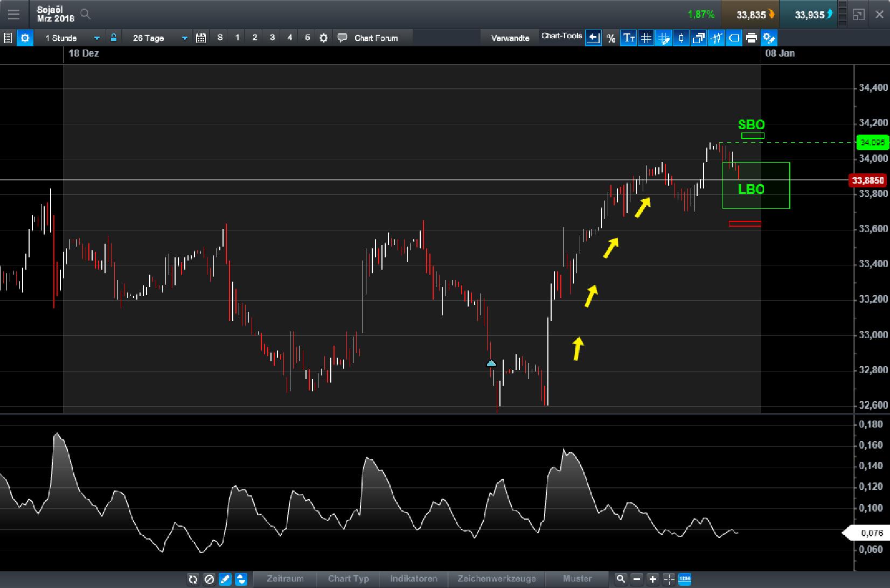Open the Chart-Tools back arrow dropdown
Screen dimensions: 890x588
point(593,38)
